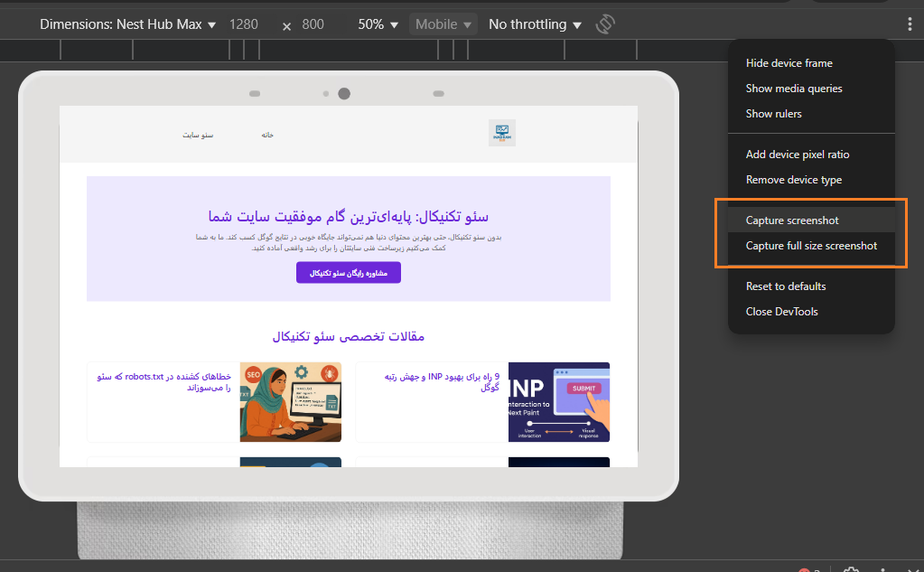The width and height of the screenshot is (924, 572).
Task: Open the سئو سایت navigation link
Action: [198, 135]
